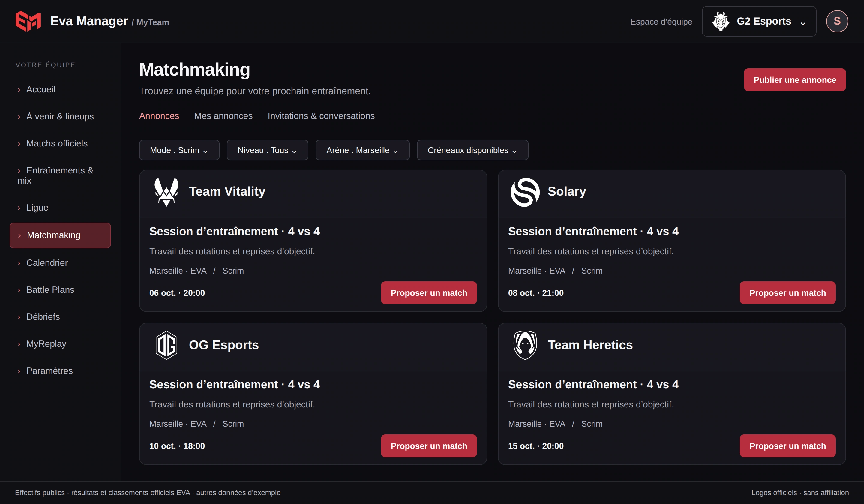Screen dimensions: 864x504
Task: Click the Team Vitality bee logo
Action: [x=166, y=192]
